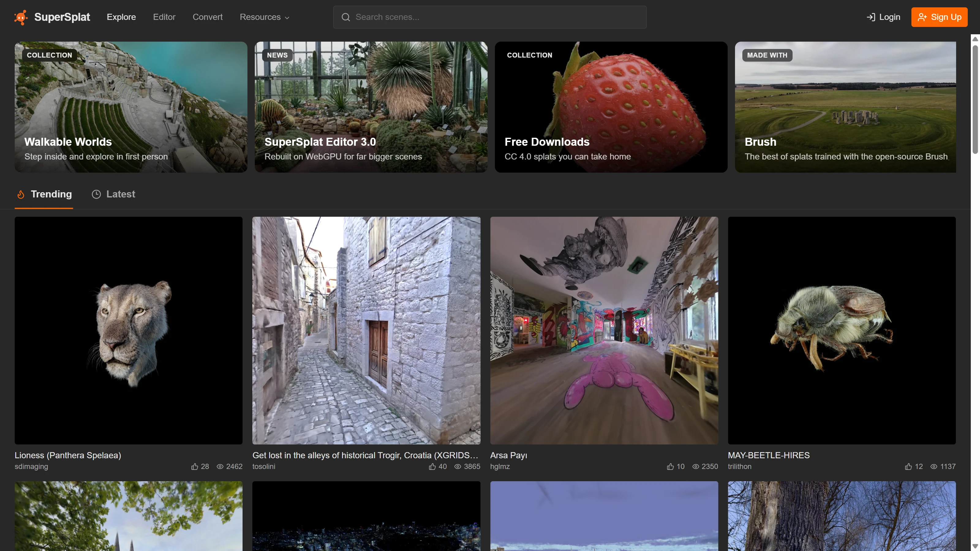Open the MAY-BEETLE-HIRES title link
The height and width of the screenshot is (551, 980).
769,455
